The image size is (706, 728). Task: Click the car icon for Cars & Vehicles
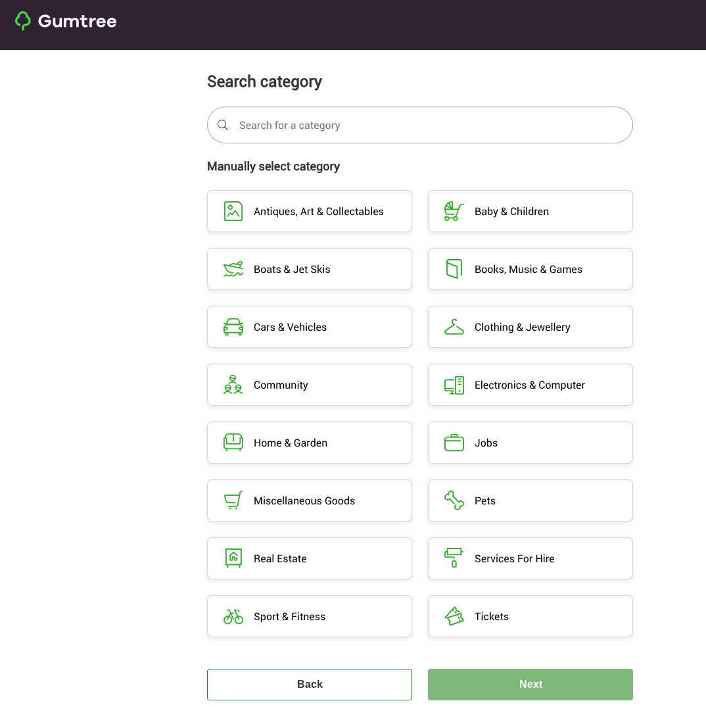(x=233, y=327)
